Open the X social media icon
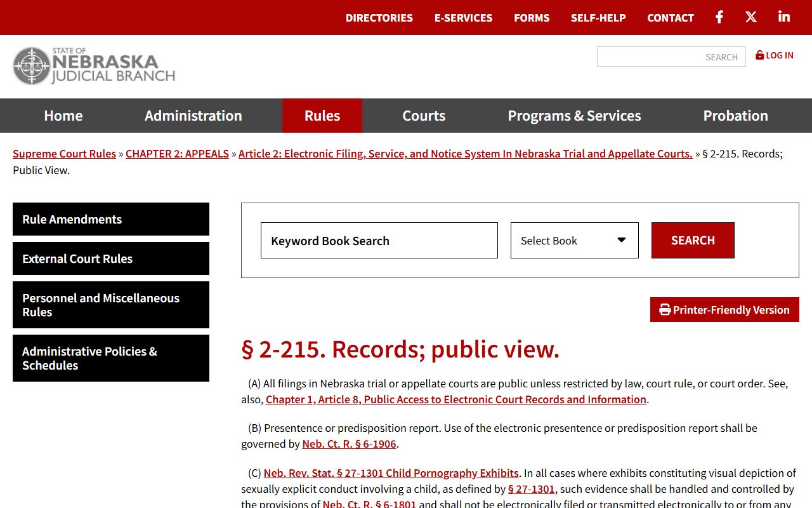 coord(751,17)
